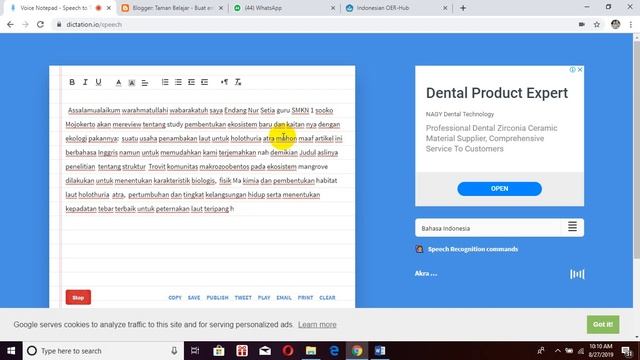The height and width of the screenshot is (360, 640).
Task: Open Microsoft Word from taskbar
Action: pos(380,351)
